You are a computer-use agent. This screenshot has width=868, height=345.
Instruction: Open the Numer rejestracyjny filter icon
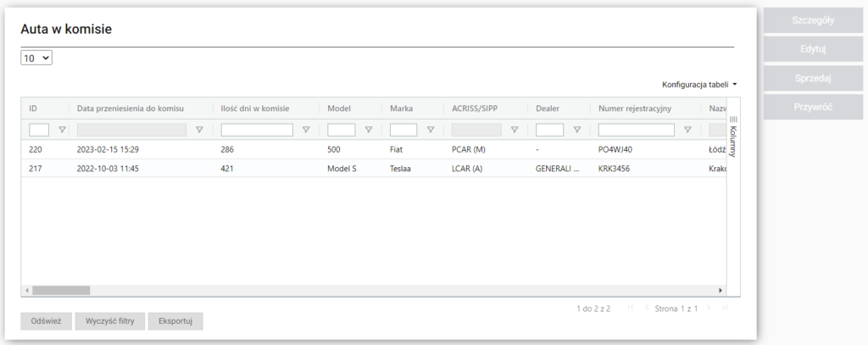tap(687, 130)
